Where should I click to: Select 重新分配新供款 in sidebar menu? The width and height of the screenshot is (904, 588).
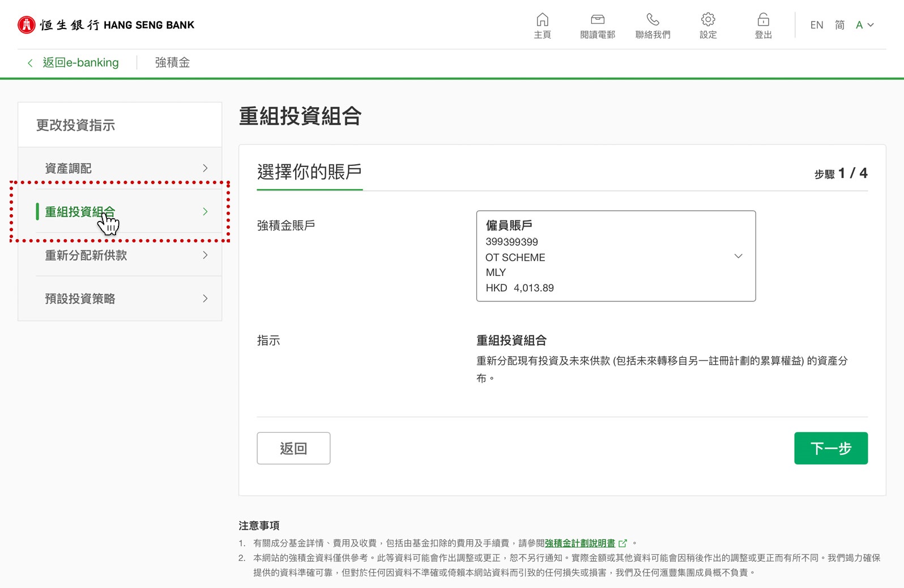(86, 255)
